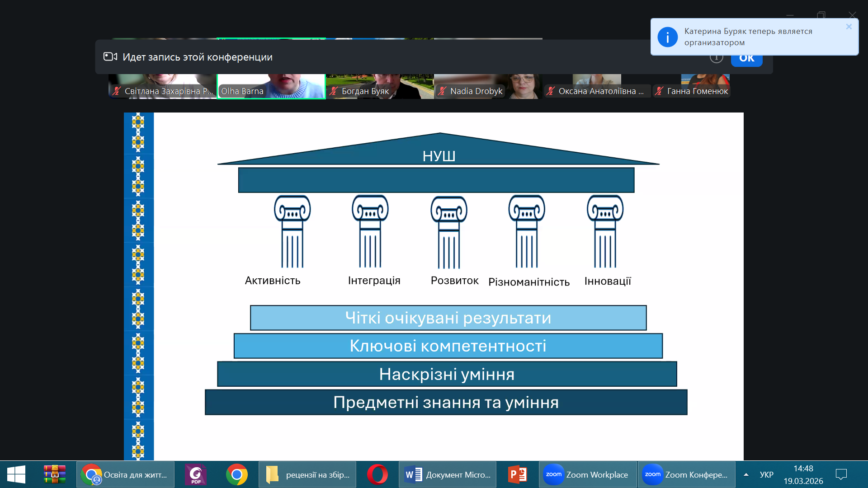Click the camera recording icon in banner
This screenshot has width=868, height=488.
(x=110, y=56)
